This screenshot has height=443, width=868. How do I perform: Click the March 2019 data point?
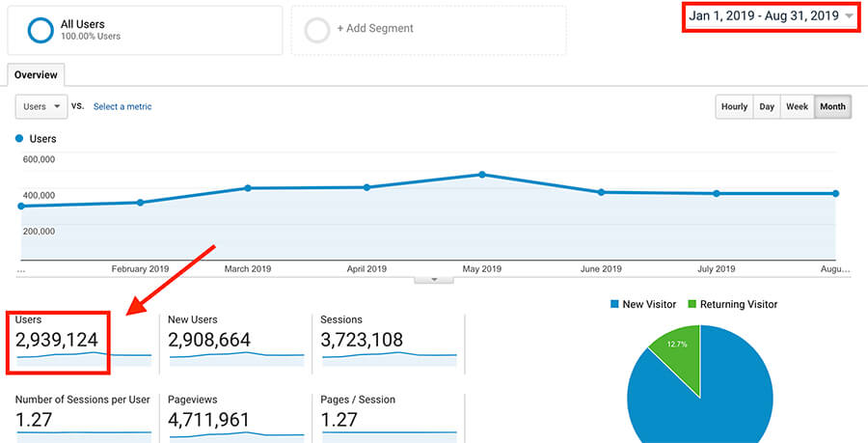coord(248,188)
